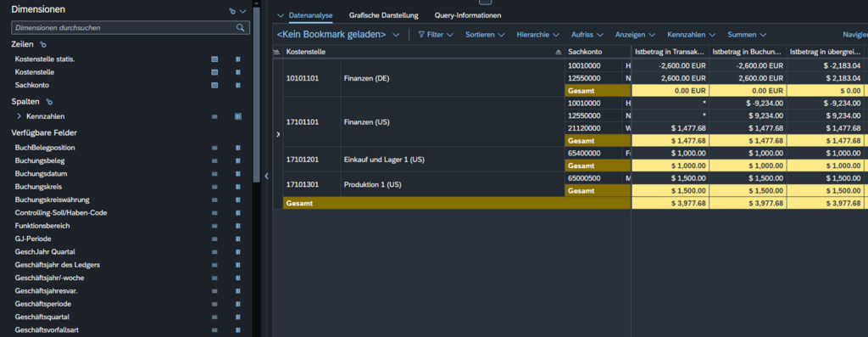
Task: Click the rows icon for Sachkonto dimension
Action: click(214, 86)
